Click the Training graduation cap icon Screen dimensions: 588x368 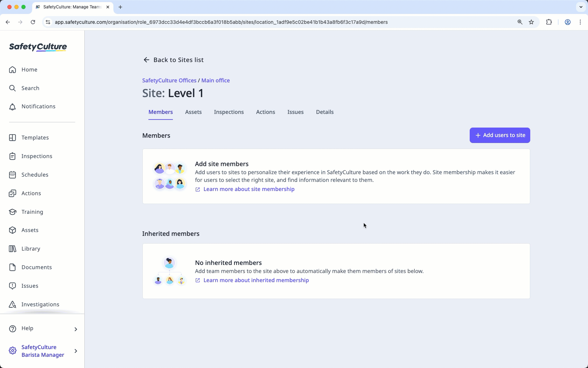click(x=13, y=212)
